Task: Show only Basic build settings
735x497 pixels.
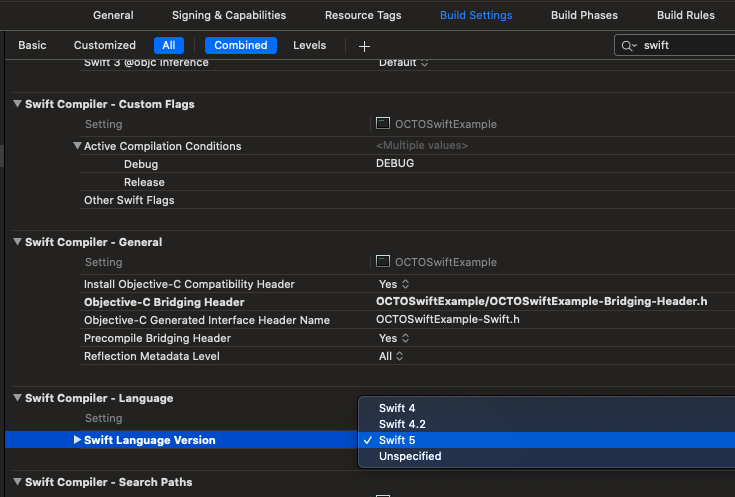Action: 32,45
